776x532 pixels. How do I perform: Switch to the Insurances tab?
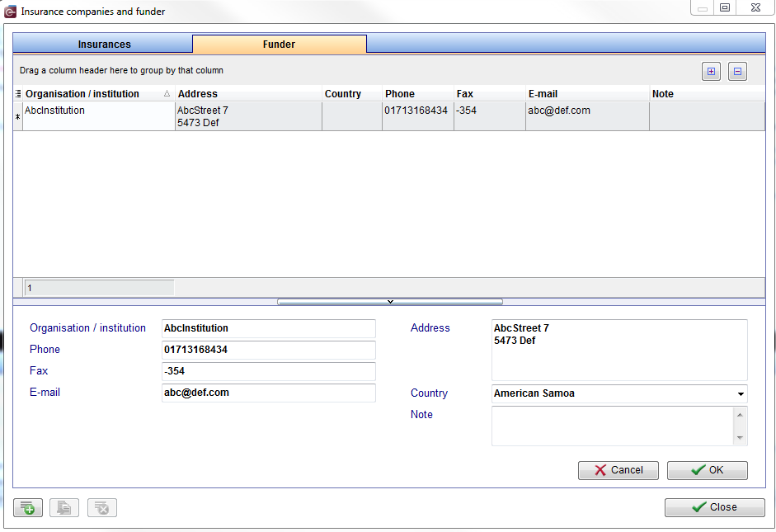click(x=103, y=44)
